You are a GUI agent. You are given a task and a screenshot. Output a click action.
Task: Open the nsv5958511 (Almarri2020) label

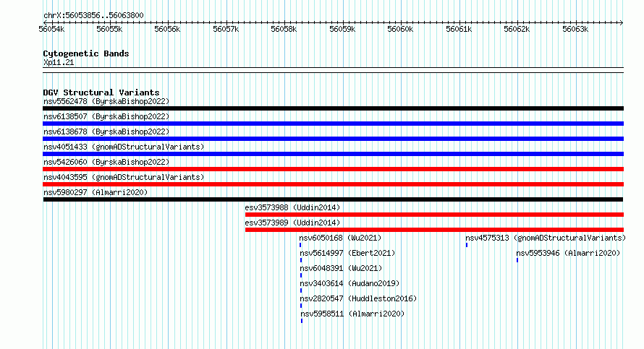352,314
